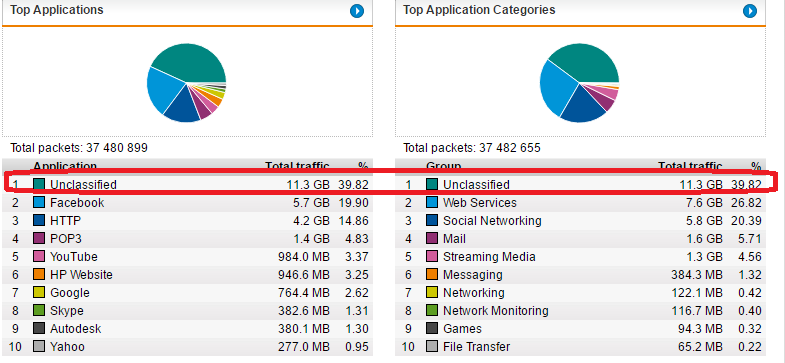Click the Messaging color swatch

[x=432, y=275]
